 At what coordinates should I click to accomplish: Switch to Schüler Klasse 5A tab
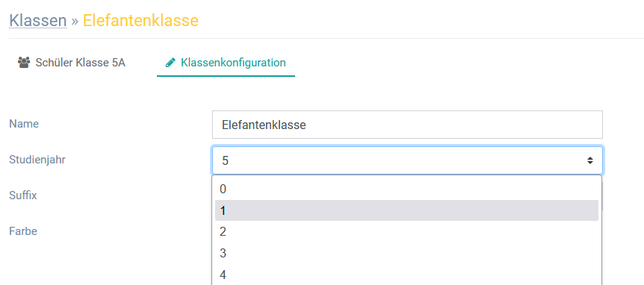coord(72,63)
